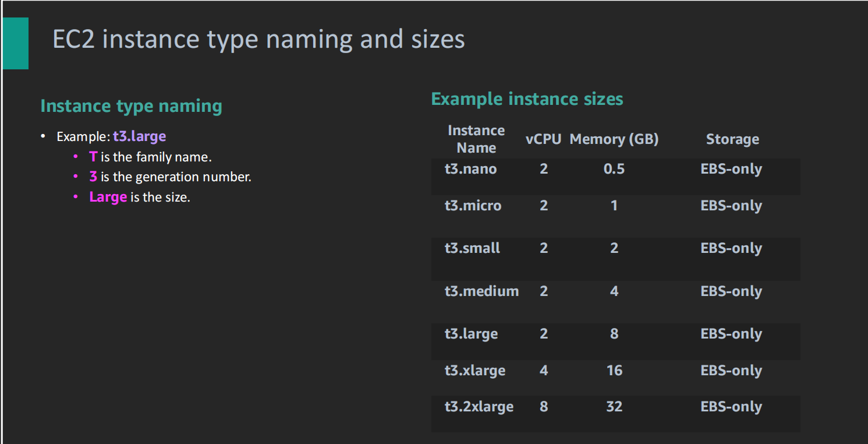Select the 'Example instance sizes' heading
868x444 pixels.
[x=527, y=99]
